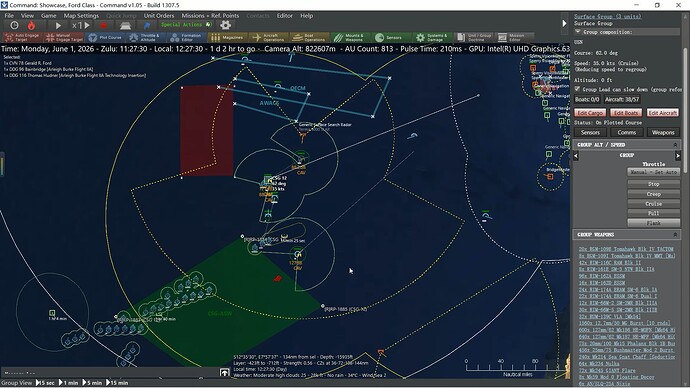Viewport: 690px width, 388px height.
Task: Collapse the Group composition section
Action: click(577, 32)
